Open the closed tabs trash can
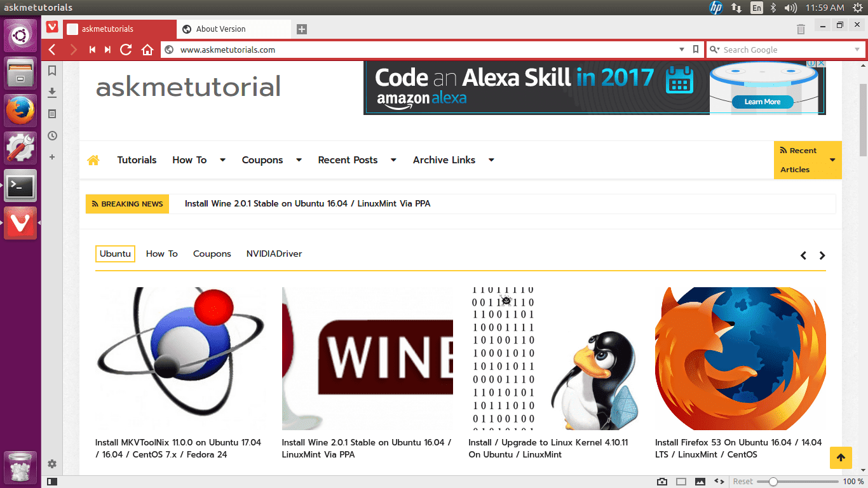Screen dimensions: 868x488 [x=801, y=29]
